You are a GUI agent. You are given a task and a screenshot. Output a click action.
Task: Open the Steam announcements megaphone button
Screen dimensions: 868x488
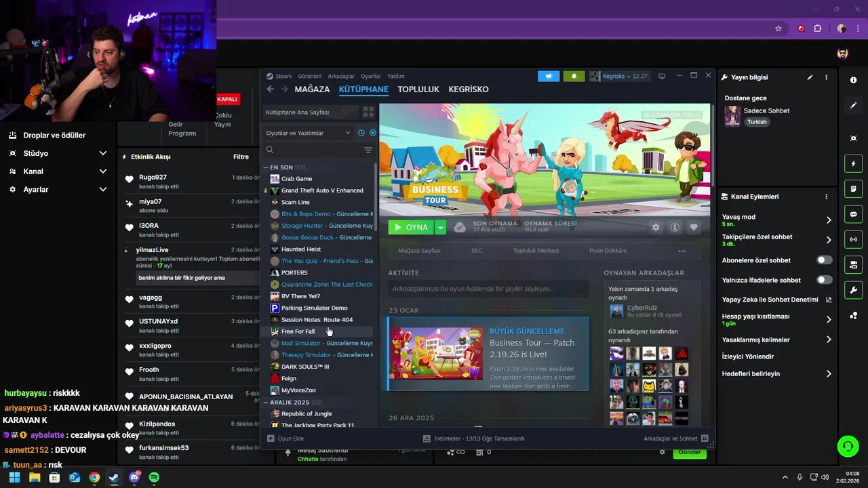pos(549,76)
